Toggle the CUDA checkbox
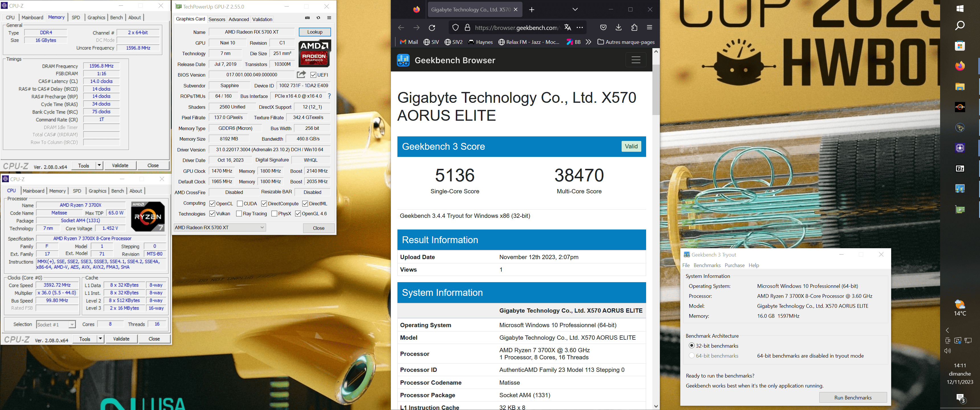Screen dimensions: 980x410 (240, 204)
